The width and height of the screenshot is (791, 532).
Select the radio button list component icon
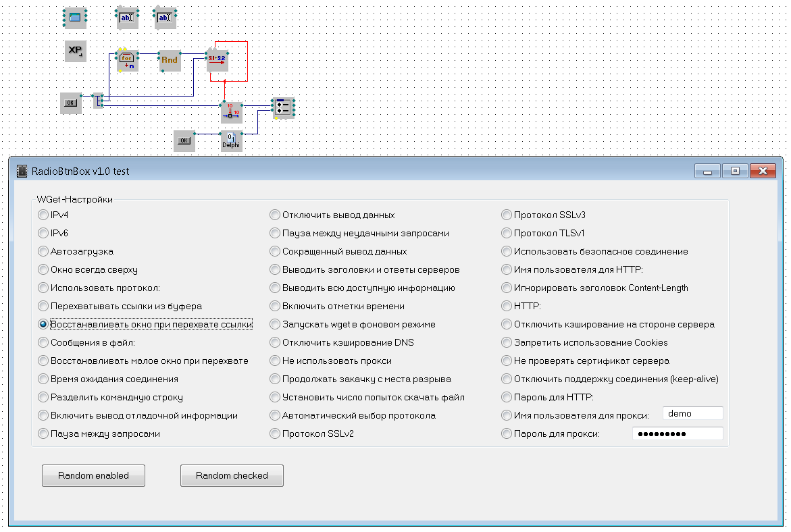tap(283, 108)
